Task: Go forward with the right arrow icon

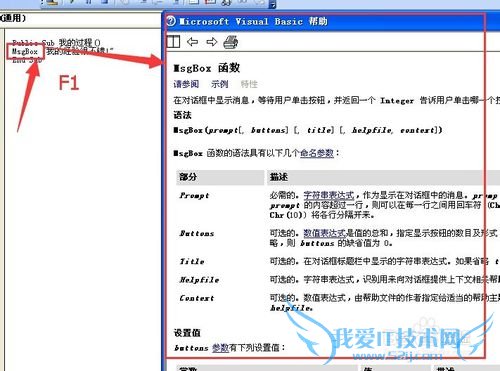Action: (x=212, y=42)
